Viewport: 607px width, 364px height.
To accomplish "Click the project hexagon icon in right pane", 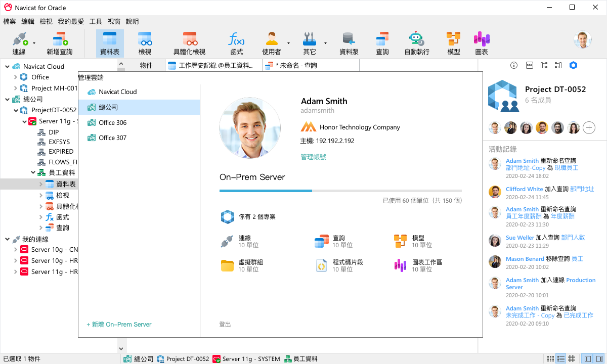I will 573,65.
